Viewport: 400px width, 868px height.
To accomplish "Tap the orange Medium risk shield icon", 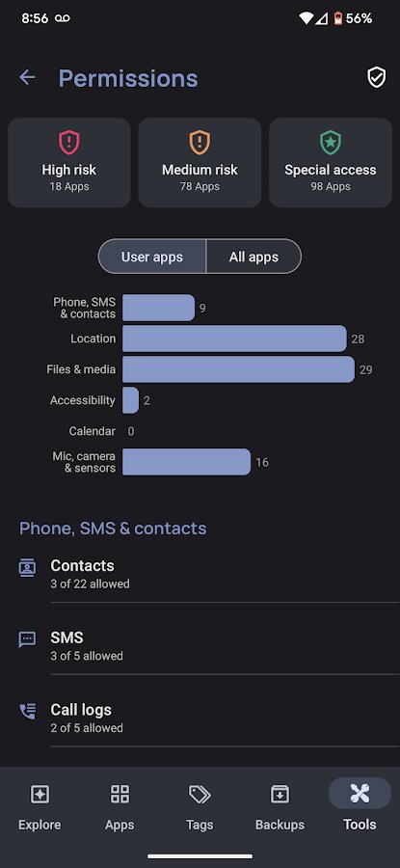I will [200, 143].
